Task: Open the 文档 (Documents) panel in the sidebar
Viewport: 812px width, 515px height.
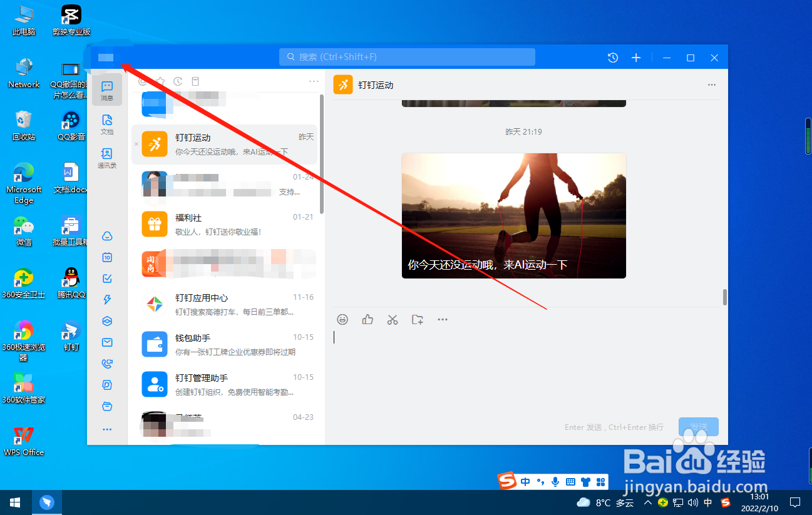Action: (x=106, y=125)
